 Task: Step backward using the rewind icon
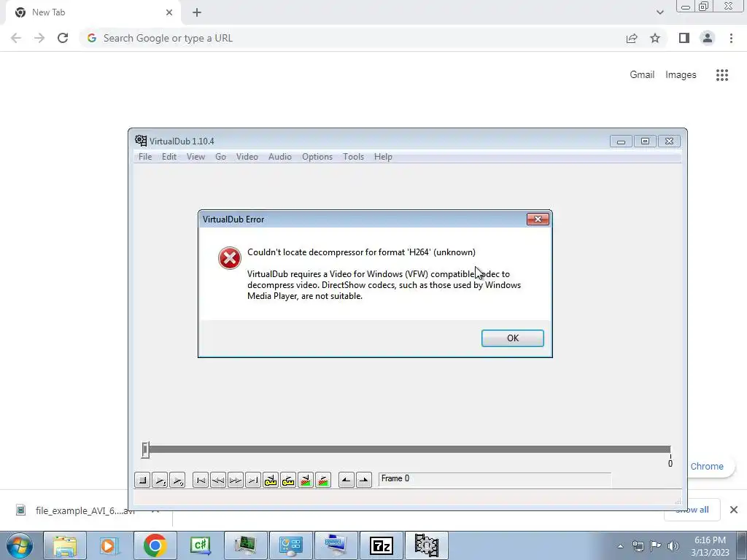[x=218, y=480]
